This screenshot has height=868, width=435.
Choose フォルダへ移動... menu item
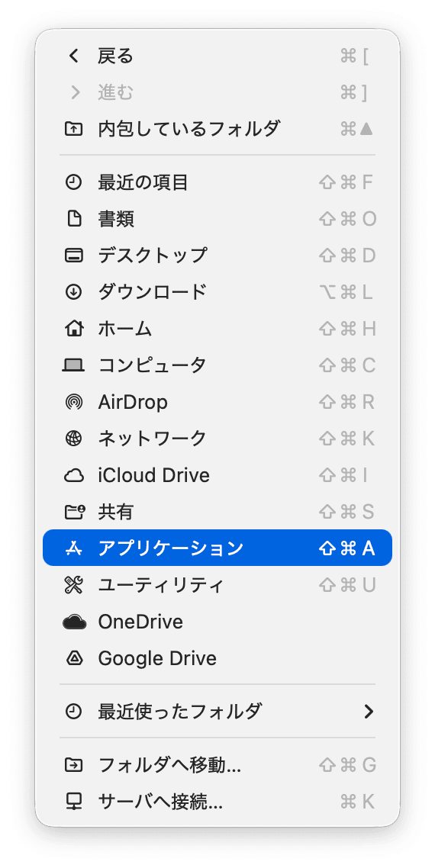tap(217, 765)
